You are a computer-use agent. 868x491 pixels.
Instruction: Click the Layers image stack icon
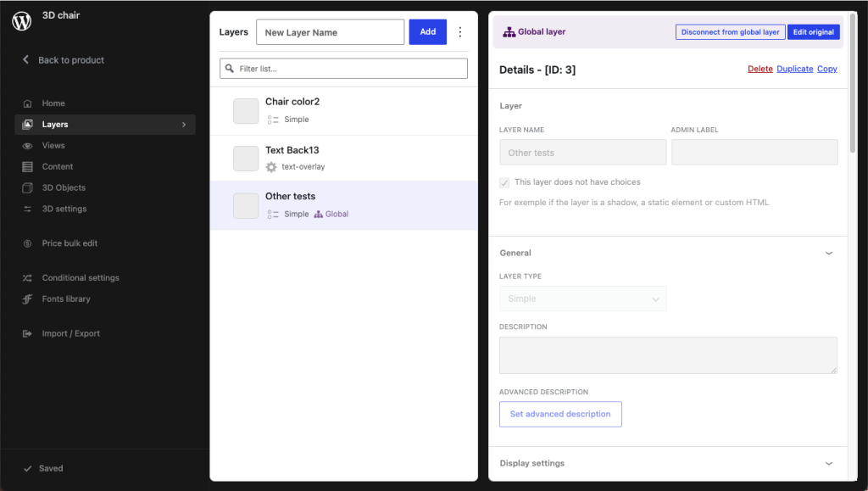point(27,125)
